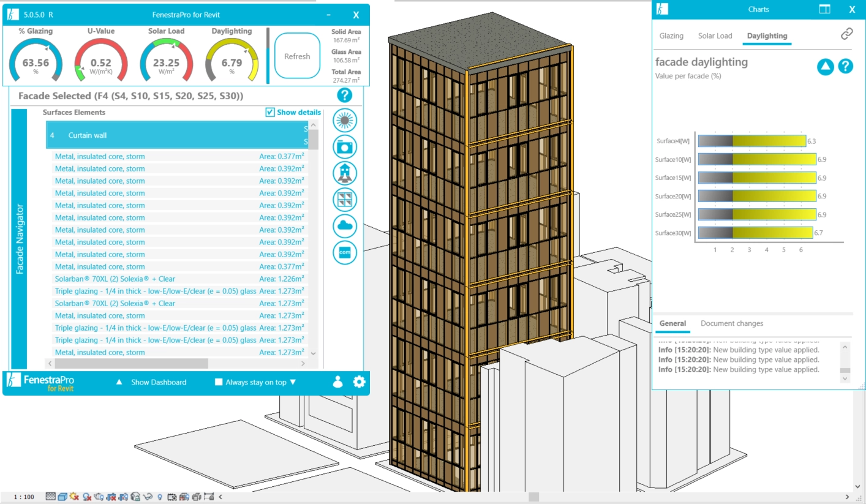Click surfaces list scroll-down arrow
Viewport: 866px width, 504px height.
click(314, 353)
